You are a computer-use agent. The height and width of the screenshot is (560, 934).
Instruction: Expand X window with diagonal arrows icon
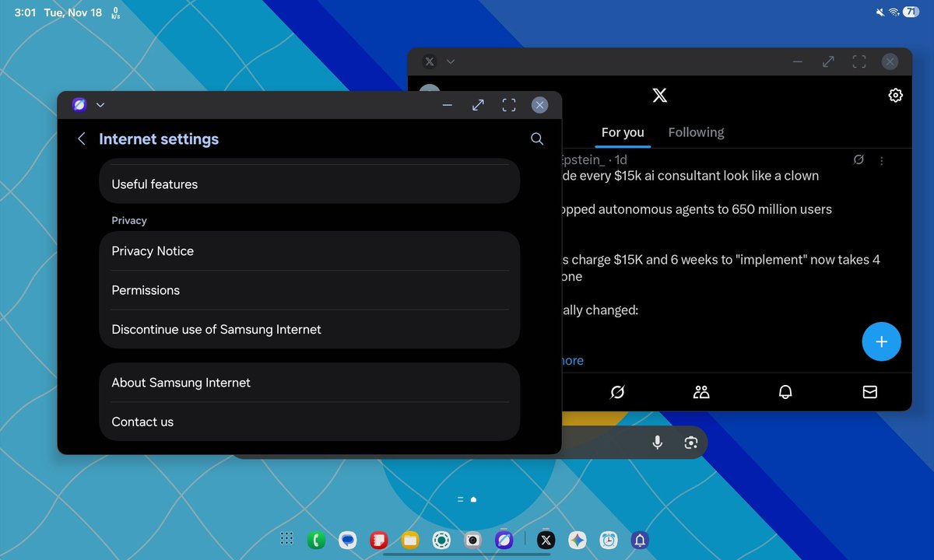click(x=828, y=61)
